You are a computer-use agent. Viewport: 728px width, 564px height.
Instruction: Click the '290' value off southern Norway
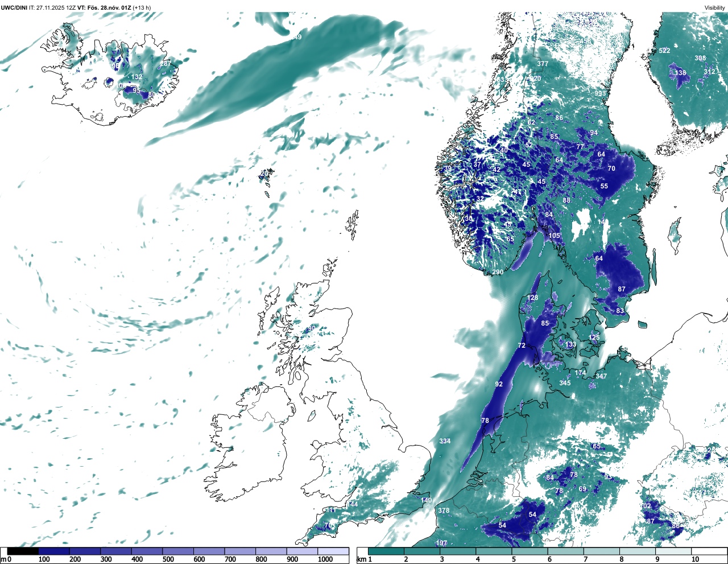tap(498, 272)
